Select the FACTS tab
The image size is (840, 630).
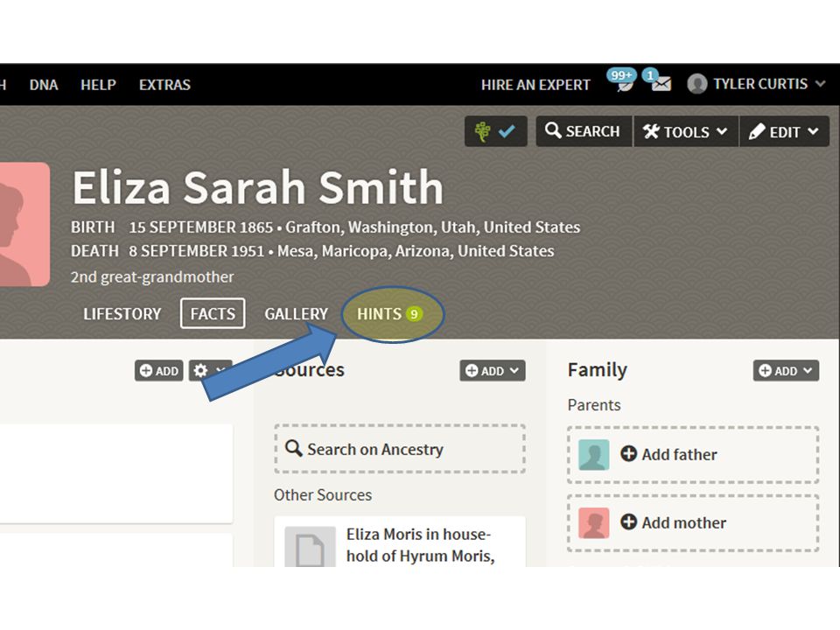click(x=213, y=313)
